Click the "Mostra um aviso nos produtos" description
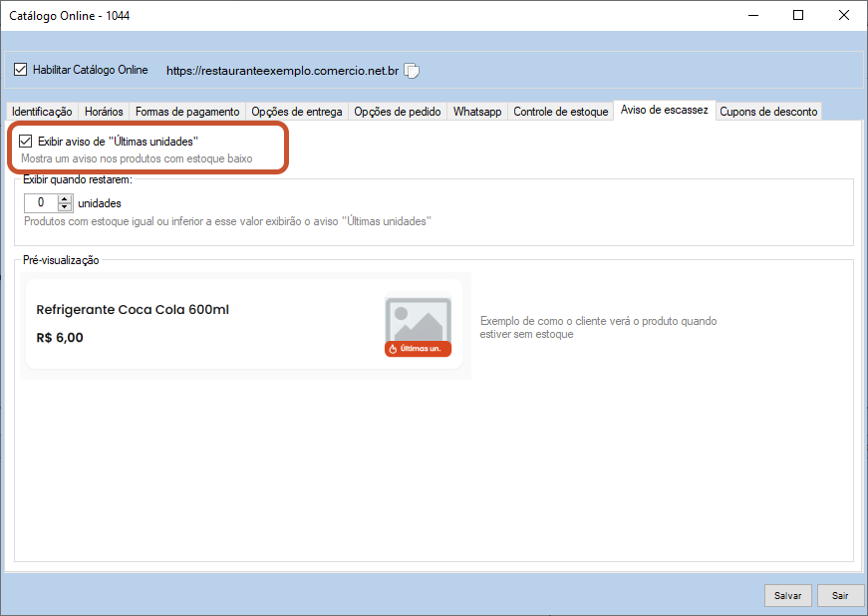 click(137, 158)
